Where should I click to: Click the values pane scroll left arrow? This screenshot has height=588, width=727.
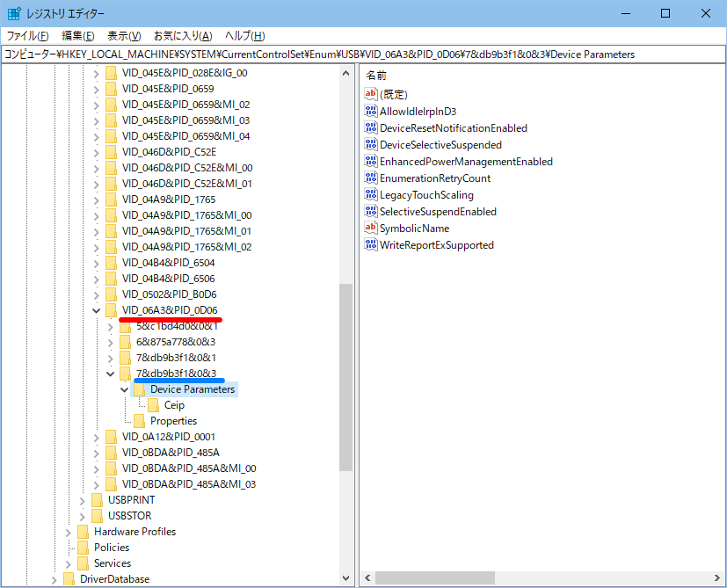(x=367, y=577)
